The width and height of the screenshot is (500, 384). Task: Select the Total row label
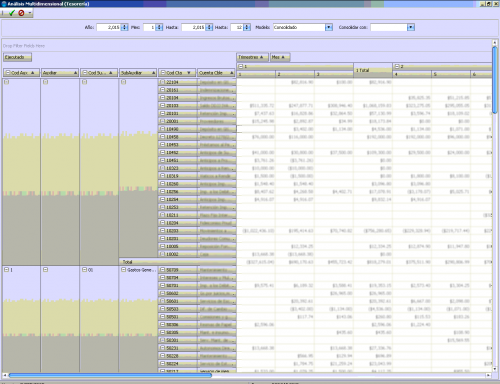tap(177, 262)
